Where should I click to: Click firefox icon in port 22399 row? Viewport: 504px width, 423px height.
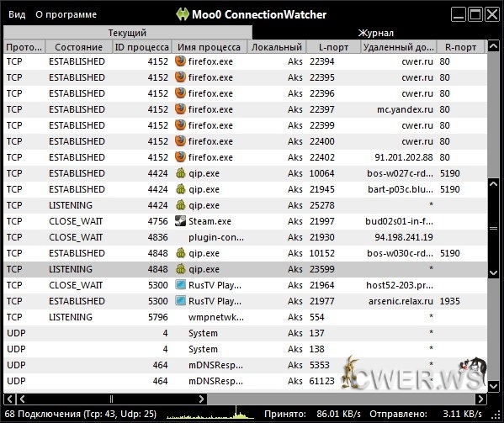point(180,125)
